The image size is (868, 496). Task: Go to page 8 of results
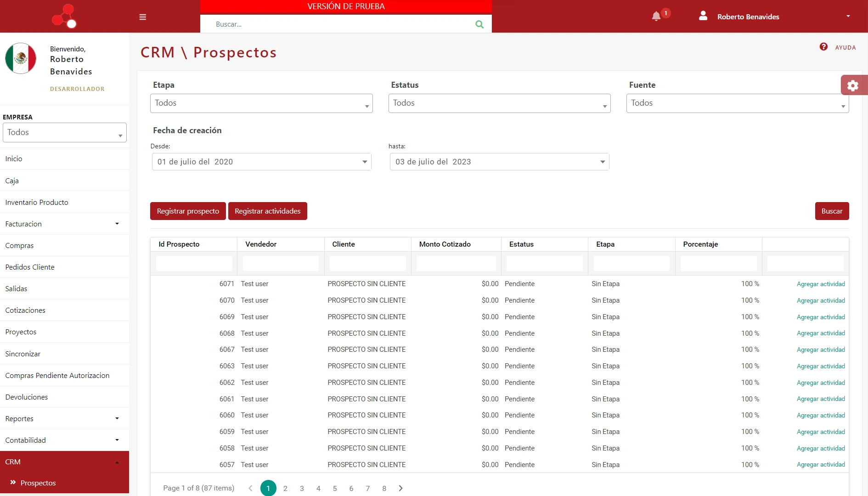click(x=384, y=488)
